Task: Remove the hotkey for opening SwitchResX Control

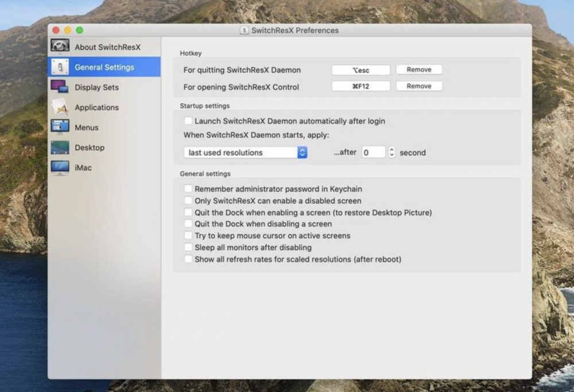Action: pyautogui.click(x=419, y=86)
